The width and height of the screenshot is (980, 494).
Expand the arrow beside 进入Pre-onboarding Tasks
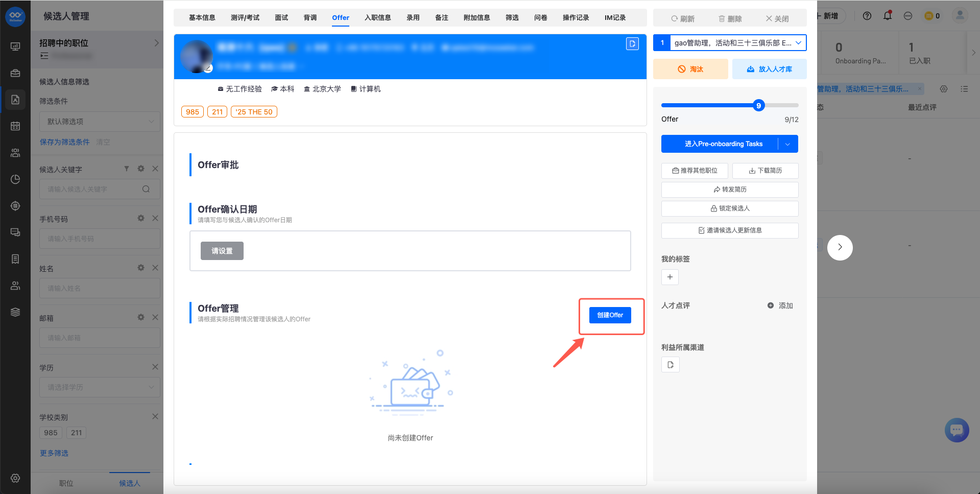pos(788,144)
